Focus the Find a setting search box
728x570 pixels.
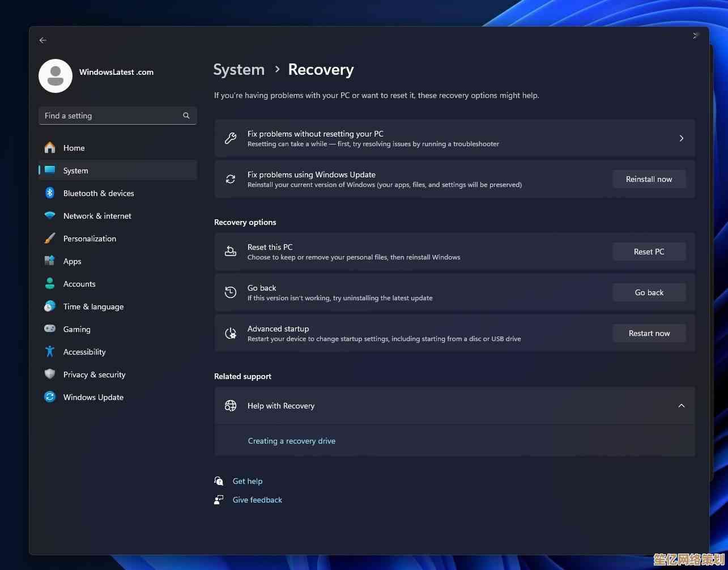click(x=110, y=116)
